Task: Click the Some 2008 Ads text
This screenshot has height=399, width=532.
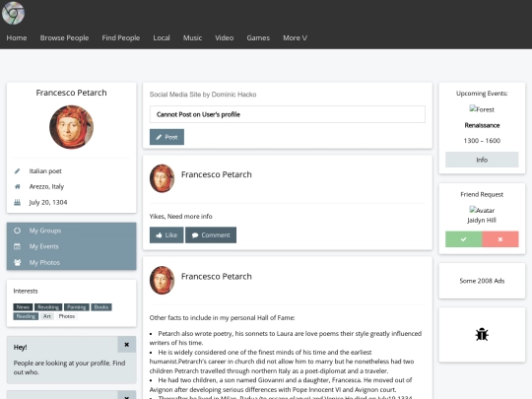Action: pos(482,281)
